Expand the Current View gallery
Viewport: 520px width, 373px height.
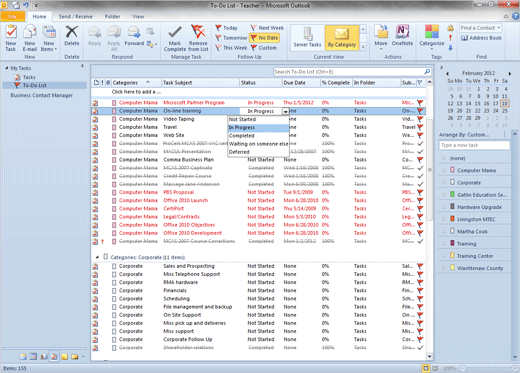point(363,47)
